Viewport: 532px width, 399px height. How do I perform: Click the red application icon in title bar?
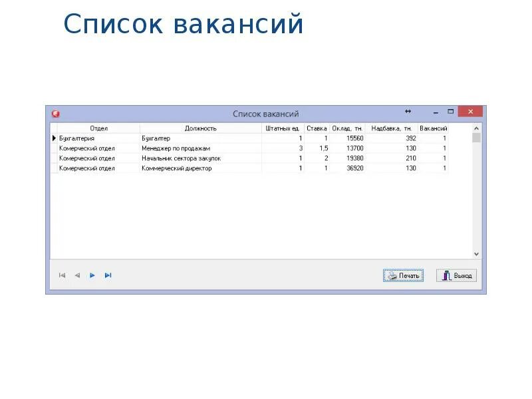[x=56, y=114]
